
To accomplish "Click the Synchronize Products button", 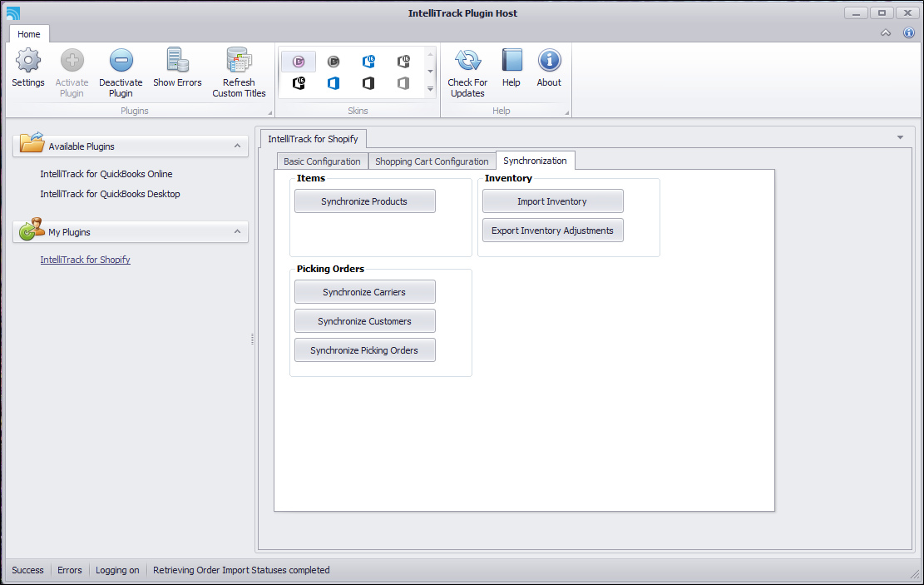I will point(365,201).
